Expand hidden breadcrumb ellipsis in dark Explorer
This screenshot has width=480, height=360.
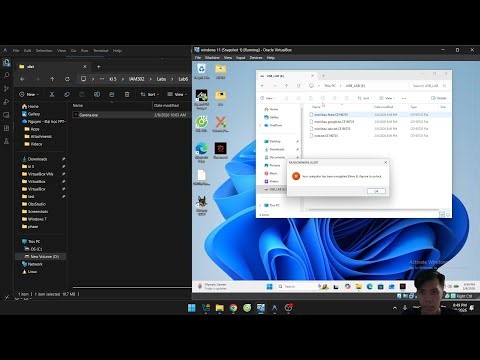(x=102, y=79)
